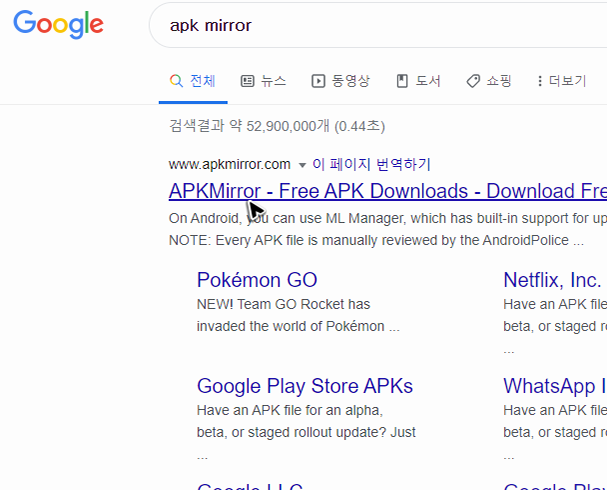Open the Netflix, Inc. sitelink
Image resolution: width=607 pixels, height=490 pixels.
552,280
